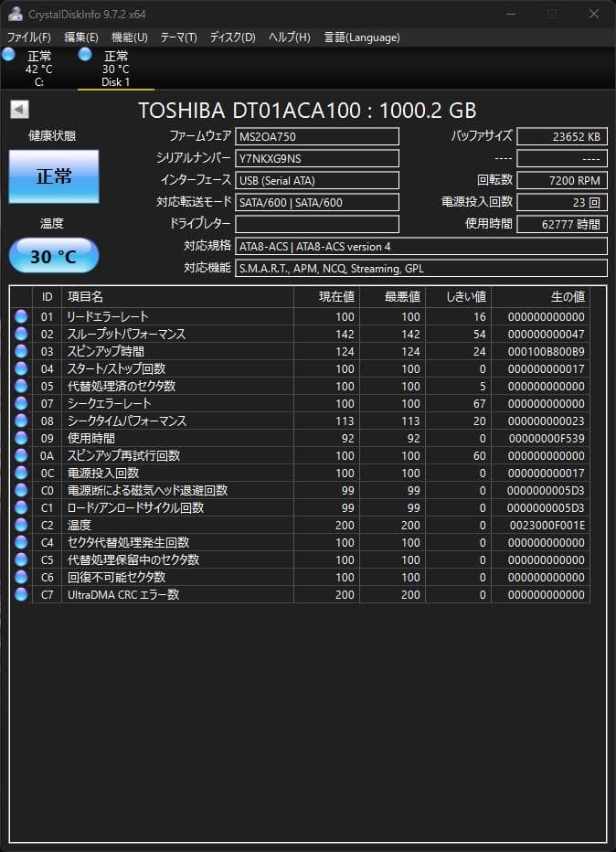Viewport: 616px width, 852px height.
Task: Click the firmware field MS2OA750
Action: 317,136
